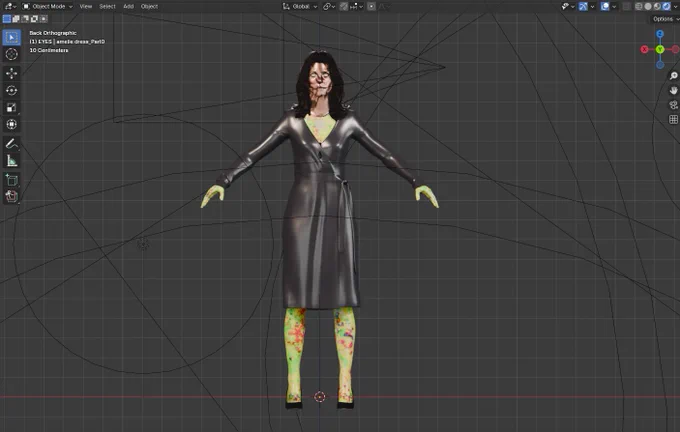Open the View menu

(x=85, y=6)
